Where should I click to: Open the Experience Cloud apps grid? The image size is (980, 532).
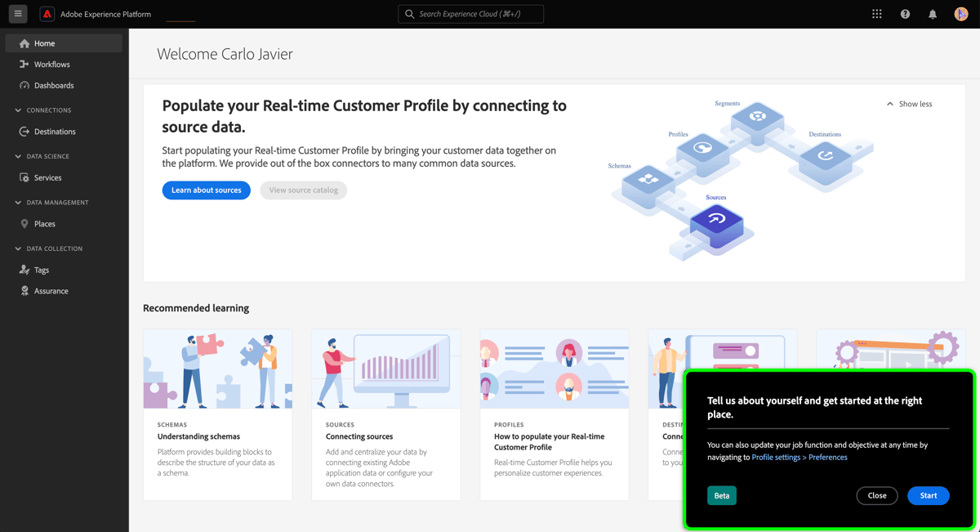876,13
